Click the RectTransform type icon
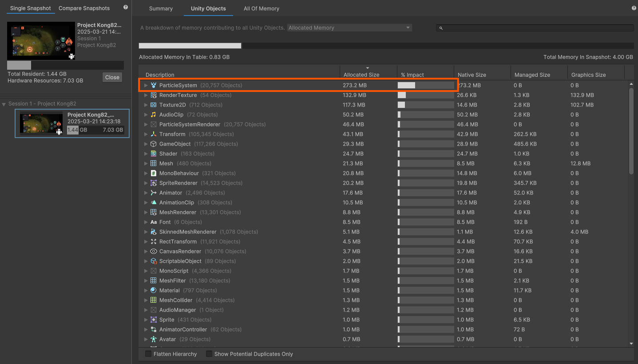Screen dimensions: 638x364 coord(154,241)
